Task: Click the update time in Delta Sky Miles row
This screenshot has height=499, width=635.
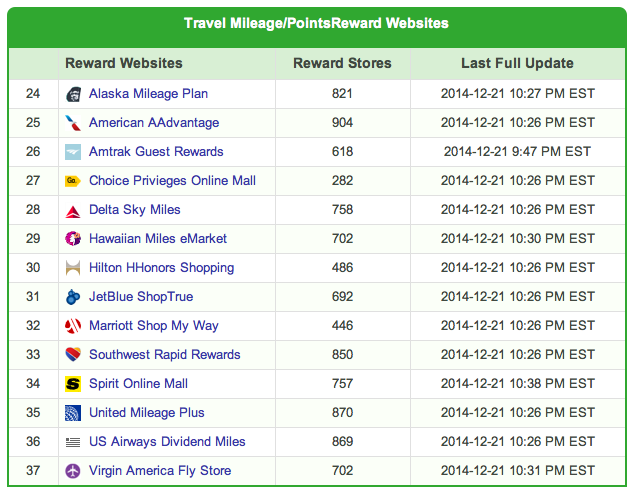Action: [518, 210]
